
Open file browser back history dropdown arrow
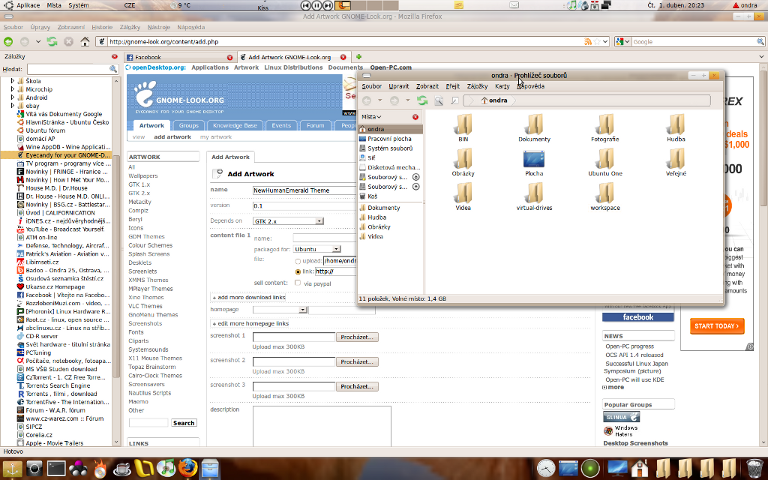pyautogui.click(x=380, y=100)
